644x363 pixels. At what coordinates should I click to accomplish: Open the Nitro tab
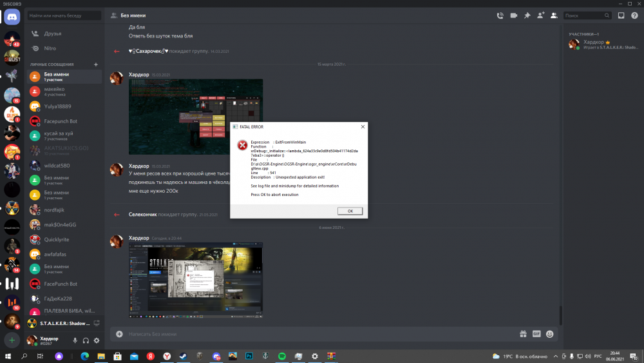(x=50, y=48)
